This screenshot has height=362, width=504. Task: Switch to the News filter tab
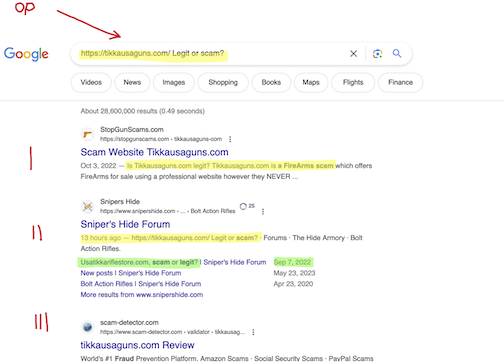(x=132, y=82)
